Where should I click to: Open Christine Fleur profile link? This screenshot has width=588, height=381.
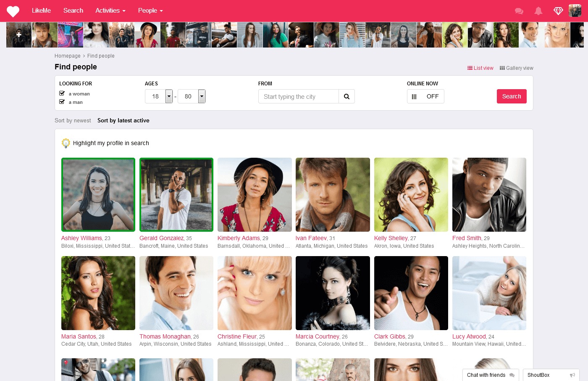tap(237, 336)
